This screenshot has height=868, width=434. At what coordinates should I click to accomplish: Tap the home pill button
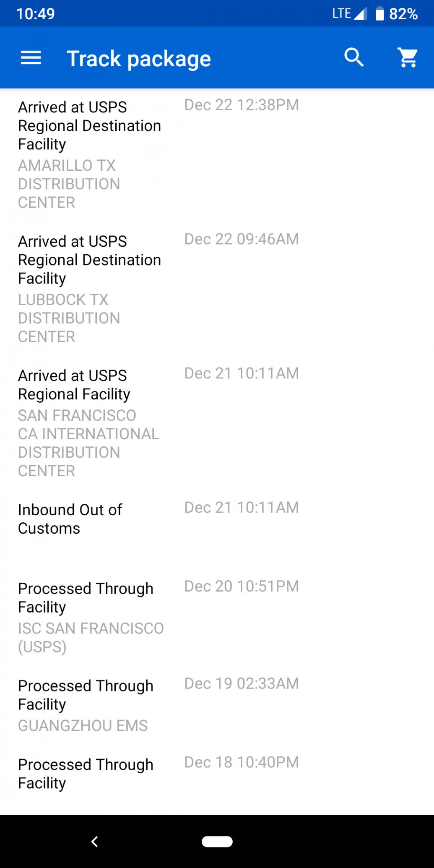pos(217,841)
